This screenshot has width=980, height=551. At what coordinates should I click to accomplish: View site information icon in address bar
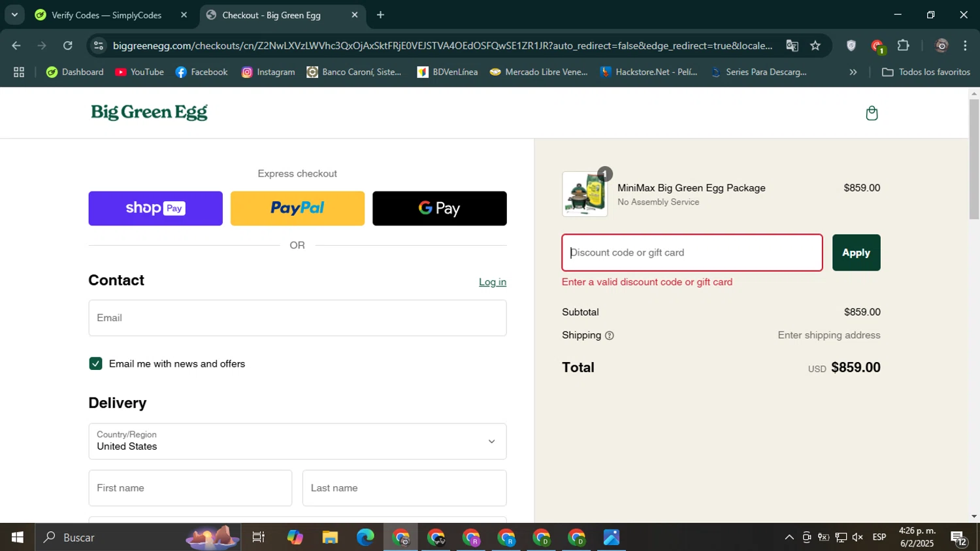click(99, 46)
